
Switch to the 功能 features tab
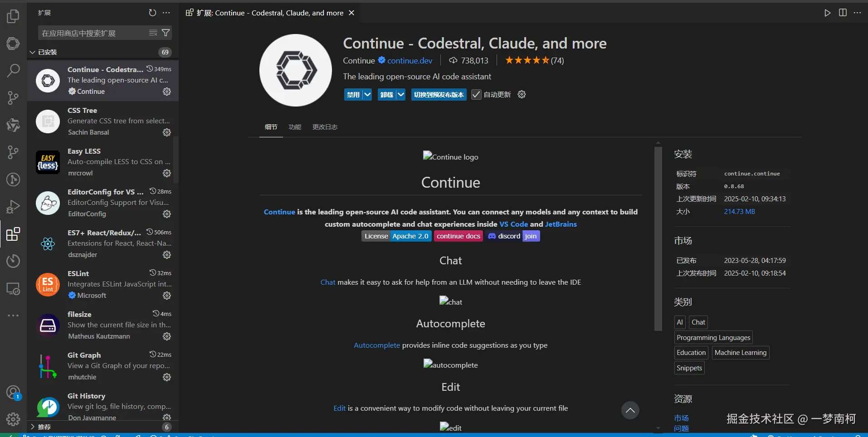point(295,127)
